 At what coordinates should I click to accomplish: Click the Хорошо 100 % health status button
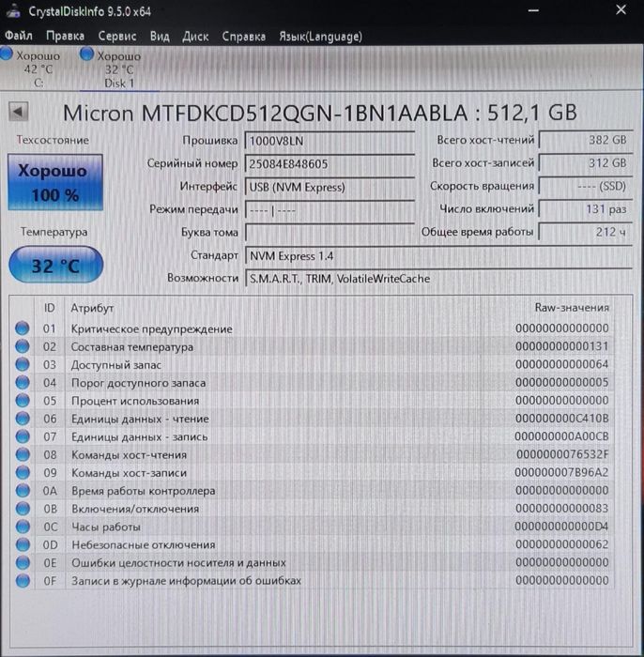54,183
